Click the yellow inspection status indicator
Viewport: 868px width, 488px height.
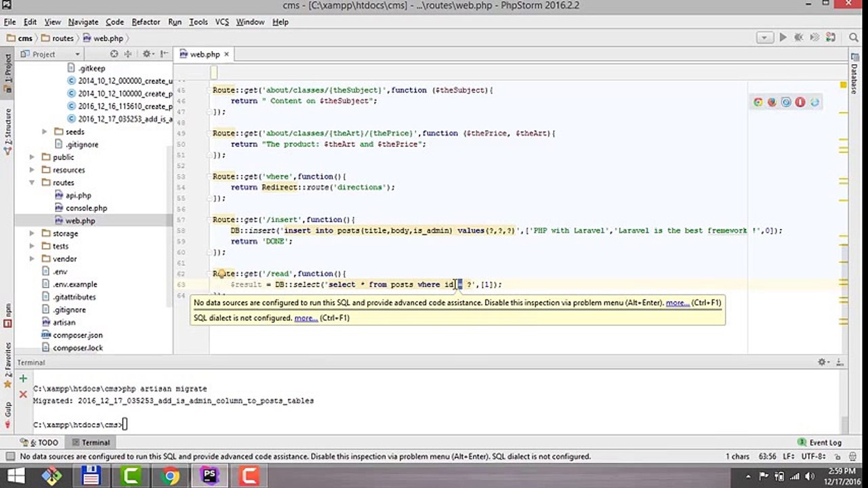pyautogui.click(x=844, y=85)
